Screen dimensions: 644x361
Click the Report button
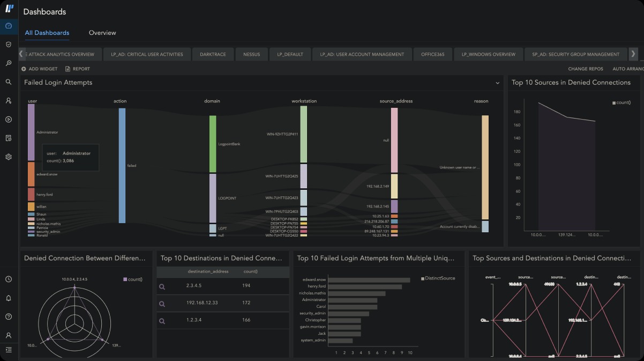tap(78, 69)
